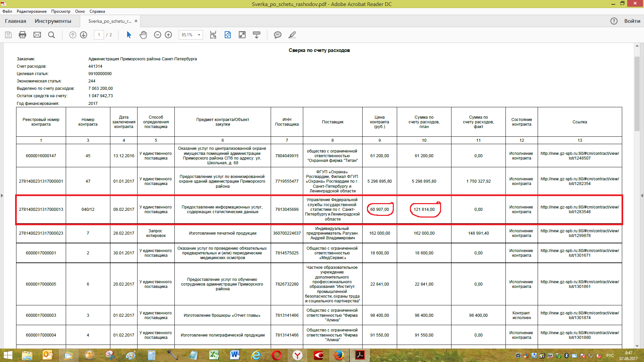Switch to the Инструменты tab
This screenshot has width=644, height=362.
(x=53, y=21)
